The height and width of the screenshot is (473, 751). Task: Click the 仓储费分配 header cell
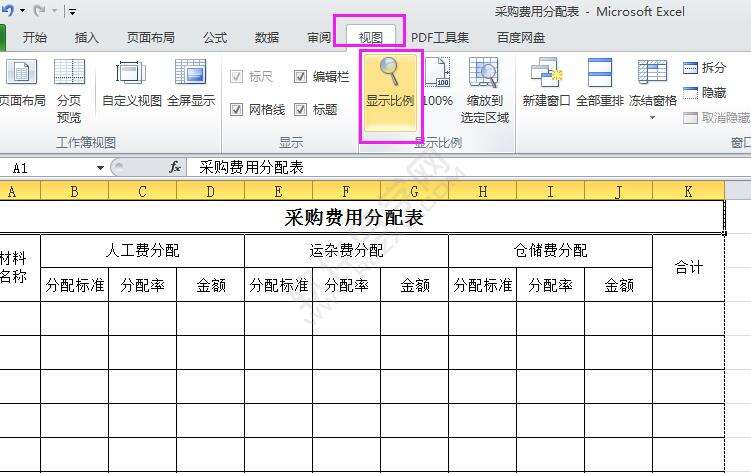point(551,250)
